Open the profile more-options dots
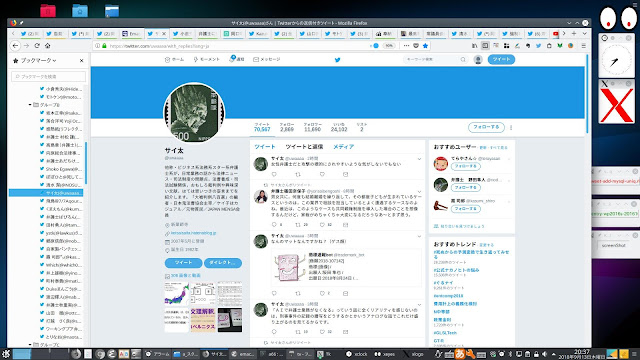This screenshot has height=360, width=640. tap(511, 127)
